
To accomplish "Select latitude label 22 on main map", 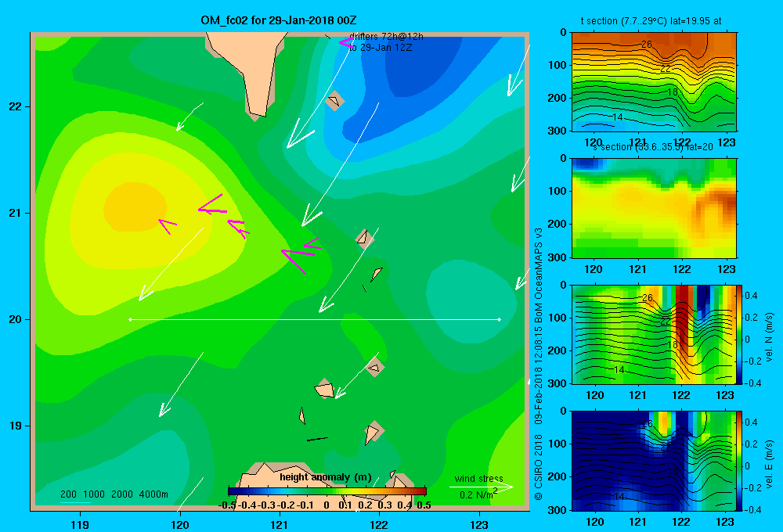I will point(16,106).
